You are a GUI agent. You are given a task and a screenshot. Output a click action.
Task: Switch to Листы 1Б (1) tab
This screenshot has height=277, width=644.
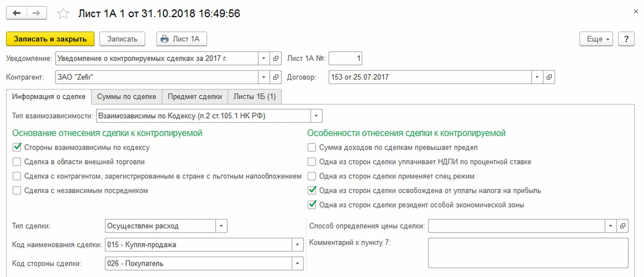(x=255, y=97)
